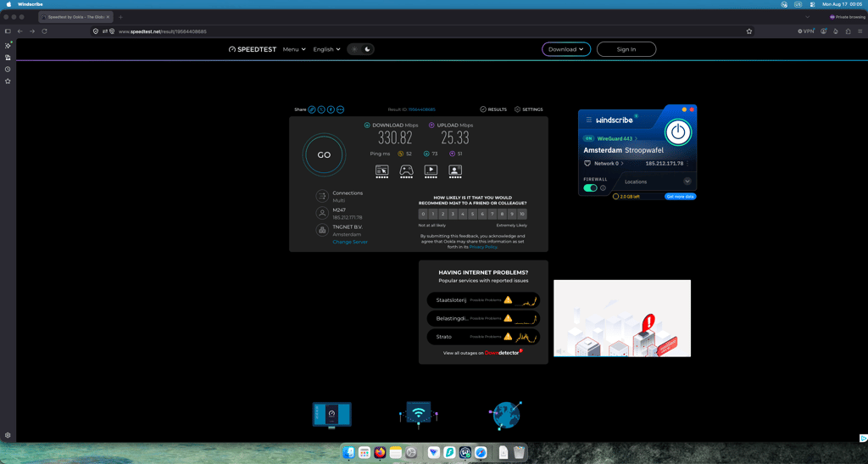Open the RESULTS page
The width and height of the screenshot is (868, 464).
coord(493,109)
